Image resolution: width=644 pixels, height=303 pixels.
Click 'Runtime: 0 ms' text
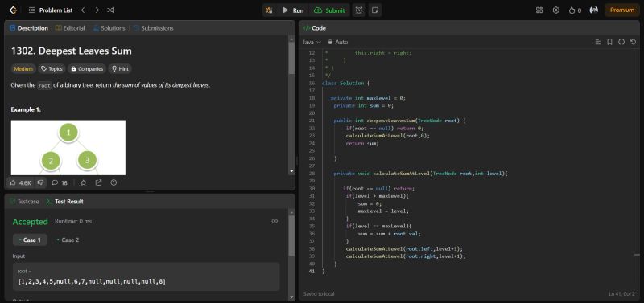[x=73, y=221]
